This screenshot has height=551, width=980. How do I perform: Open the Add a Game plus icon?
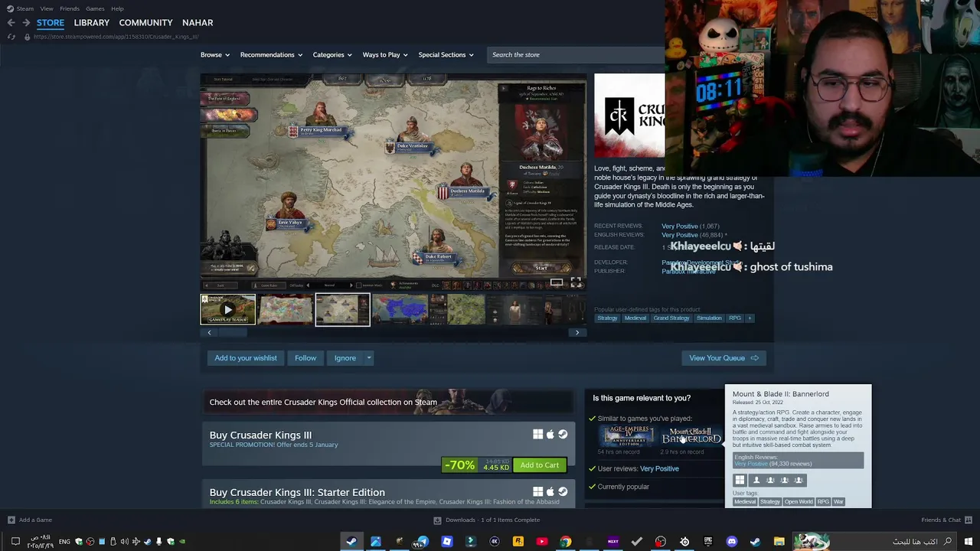coord(11,520)
